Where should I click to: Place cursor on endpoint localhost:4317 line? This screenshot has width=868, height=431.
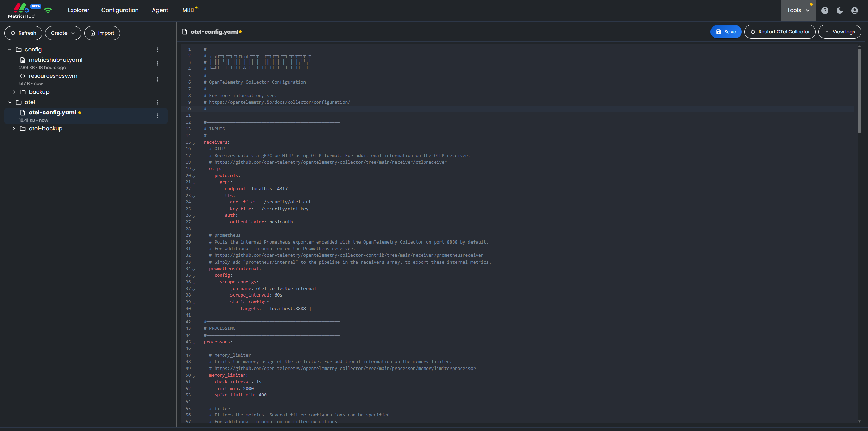pos(256,189)
